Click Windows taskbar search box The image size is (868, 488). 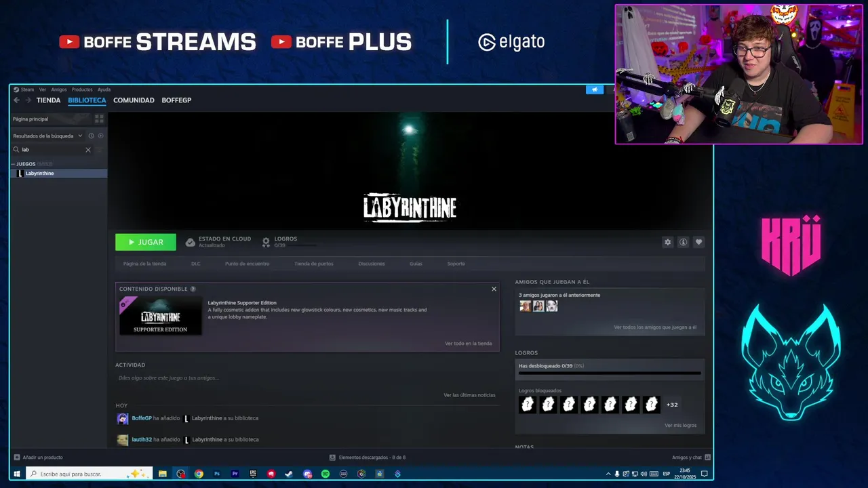(89, 474)
